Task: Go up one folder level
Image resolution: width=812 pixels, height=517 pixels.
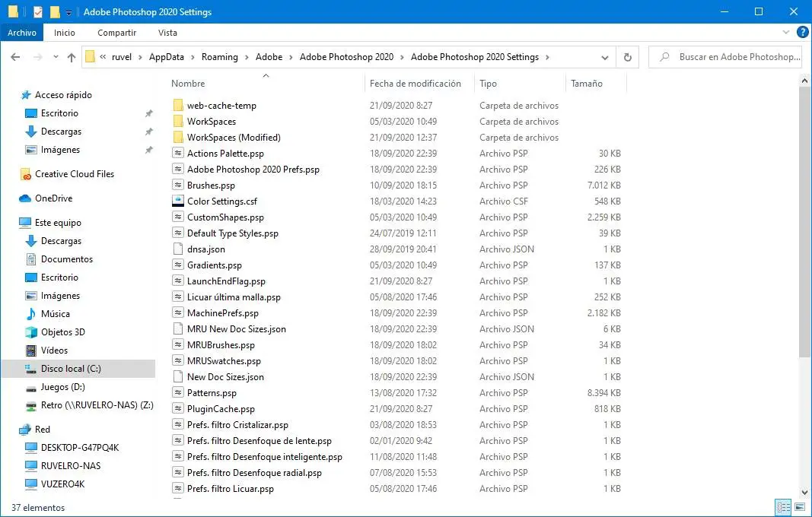Action: click(72, 57)
